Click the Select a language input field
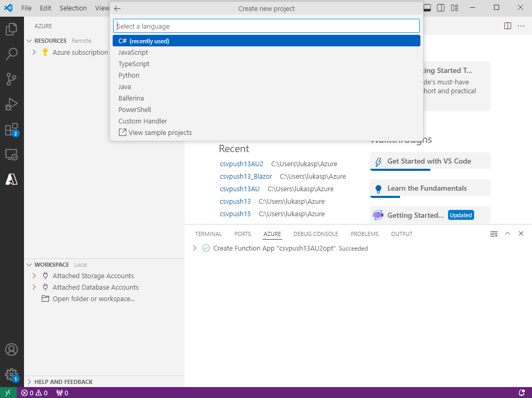This screenshot has width=532, height=398. [266, 26]
